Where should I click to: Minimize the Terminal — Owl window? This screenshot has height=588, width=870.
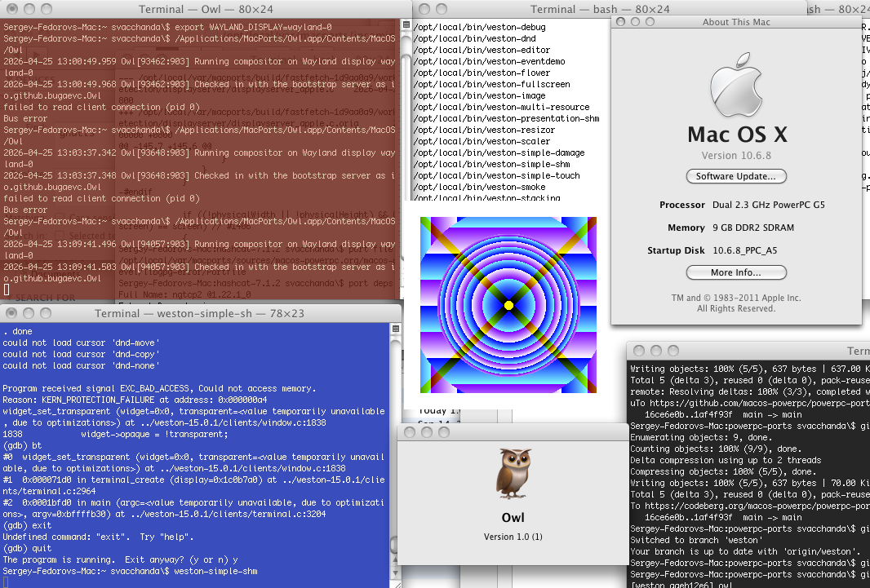point(29,9)
